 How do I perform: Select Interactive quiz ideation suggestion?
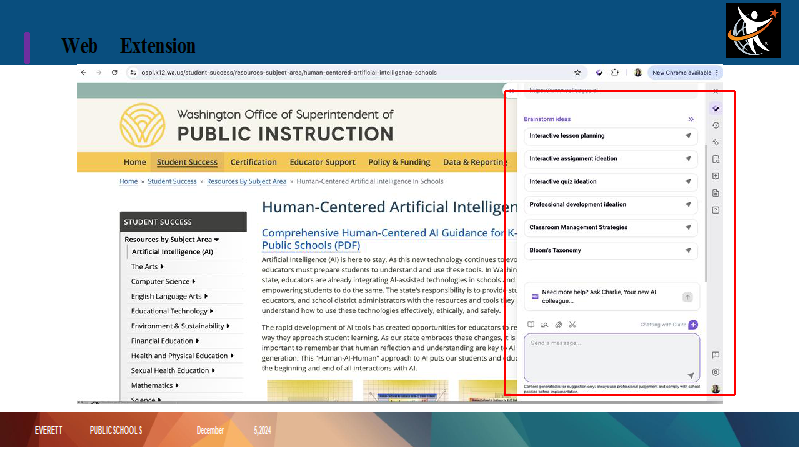coord(611,182)
